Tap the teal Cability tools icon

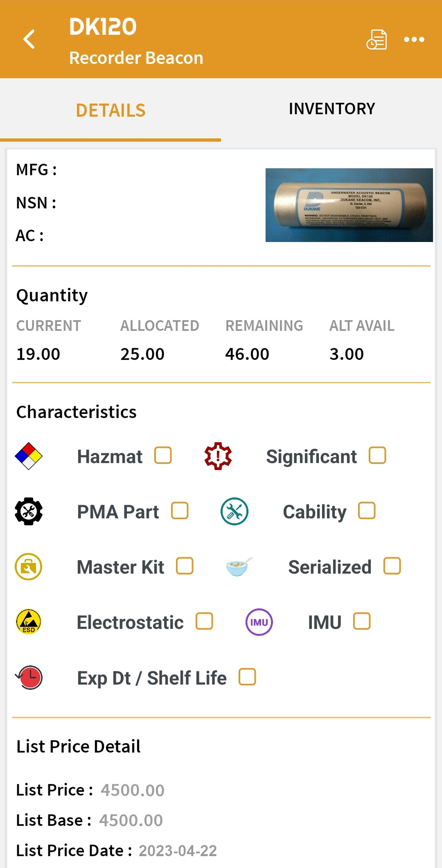click(235, 511)
